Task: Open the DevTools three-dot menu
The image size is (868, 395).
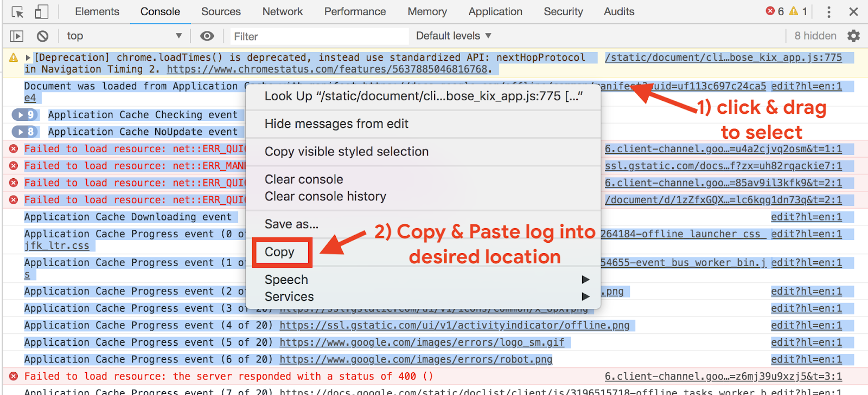Action: (x=828, y=11)
